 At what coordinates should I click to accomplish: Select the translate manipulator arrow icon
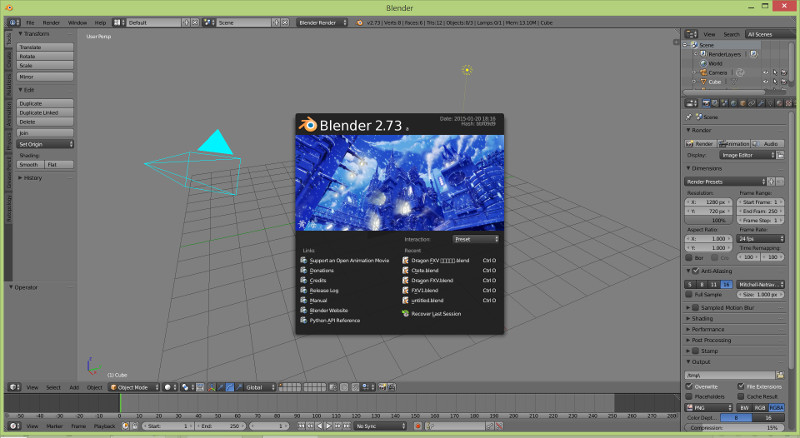(x=220, y=387)
